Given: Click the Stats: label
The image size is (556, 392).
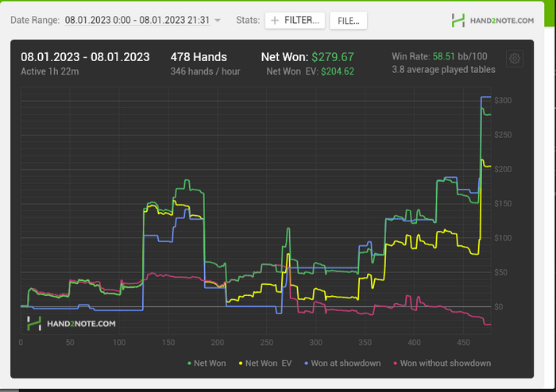Looking at the screenshot, I should 248,20.
